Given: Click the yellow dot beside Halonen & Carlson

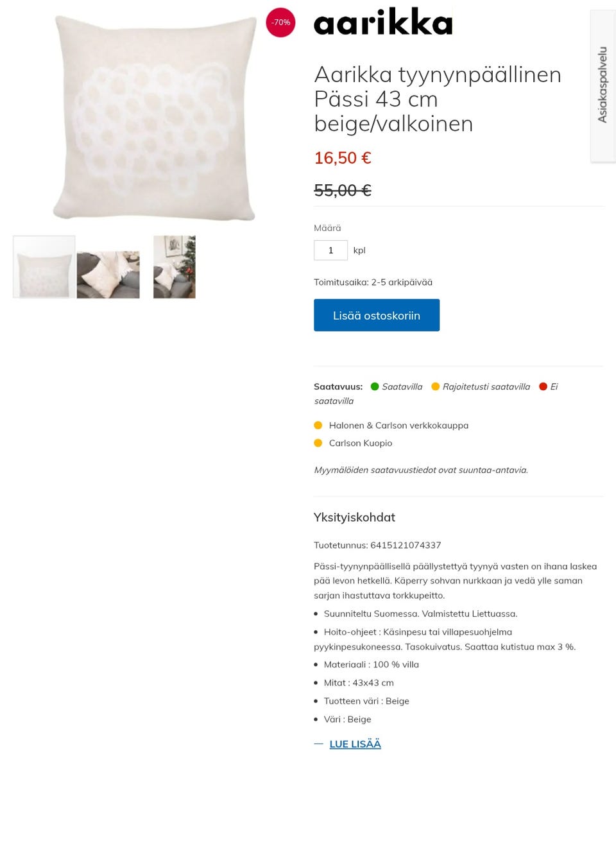Looking at the screenshot, I should tap(318, 425).
